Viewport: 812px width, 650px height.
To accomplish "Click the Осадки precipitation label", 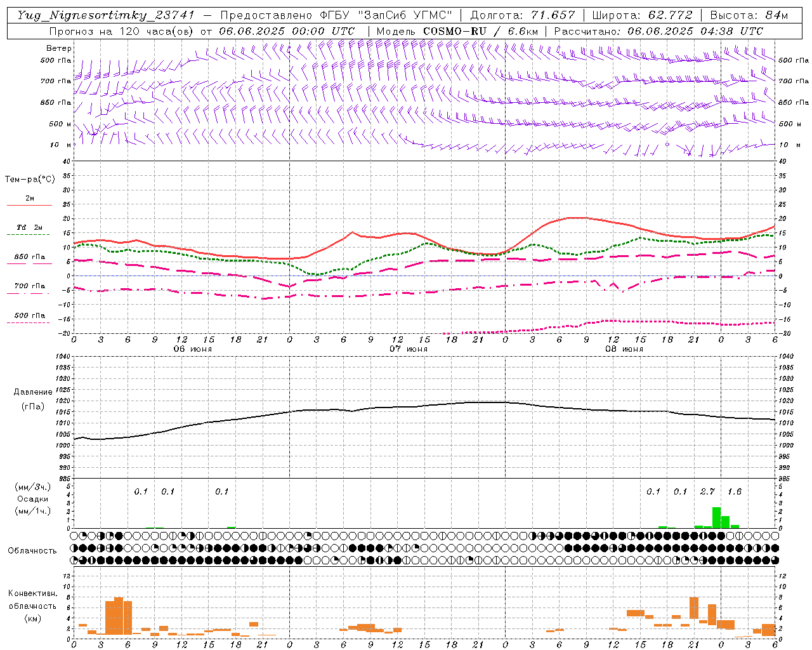I will [x=33, y=499].
